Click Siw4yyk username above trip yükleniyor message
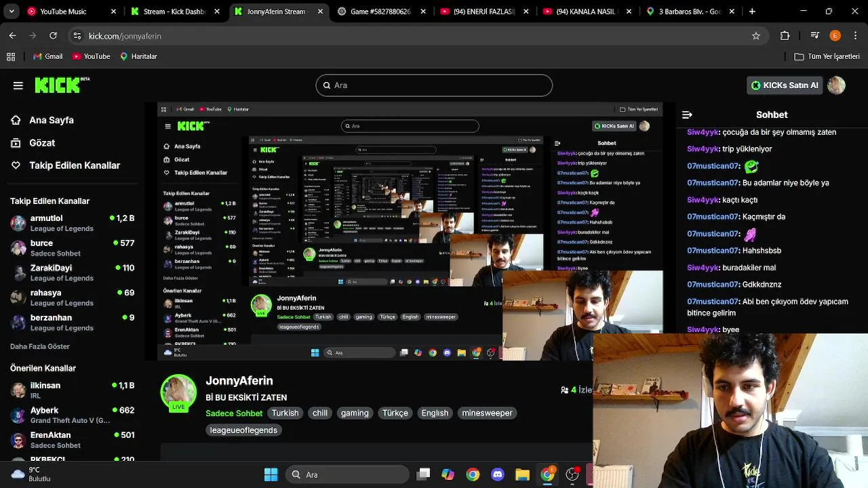Image resolution: width=868 pixels, height=488 pixels. 703,149
